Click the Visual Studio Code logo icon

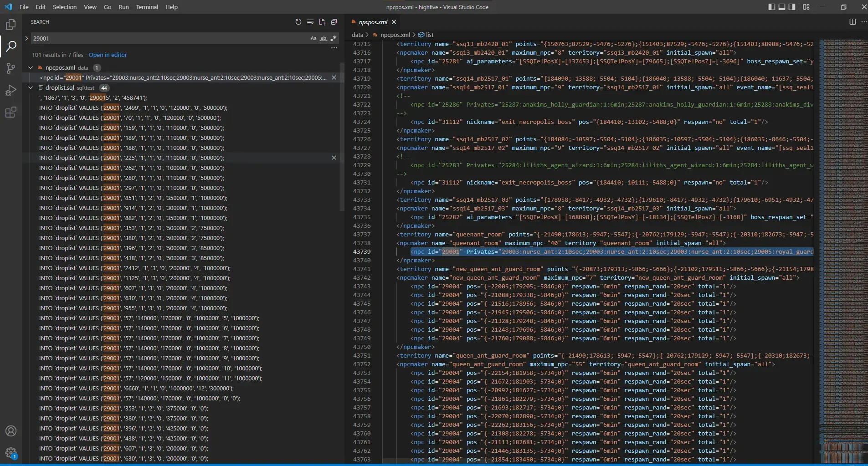coord(8,7)
